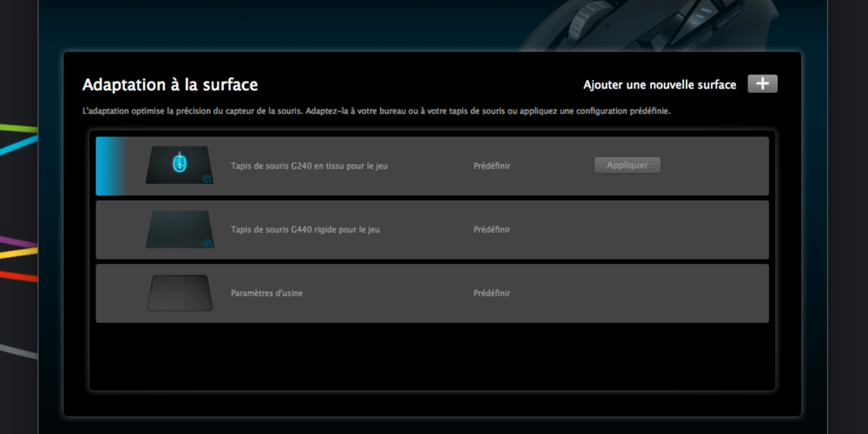
Task: Click the 'Ajouter une nouvelle surface' label
Action: (660, 85)
